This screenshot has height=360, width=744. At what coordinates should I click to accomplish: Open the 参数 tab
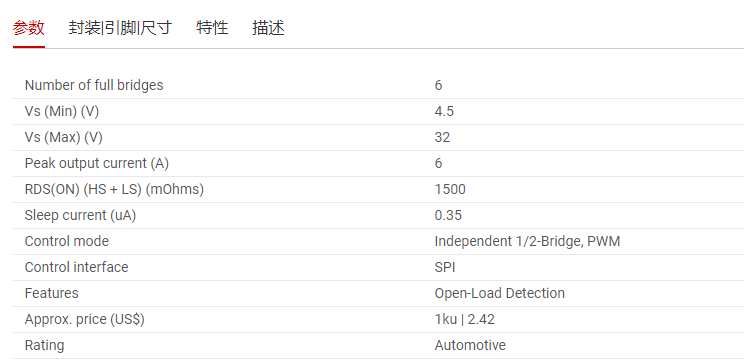(28, 28)
